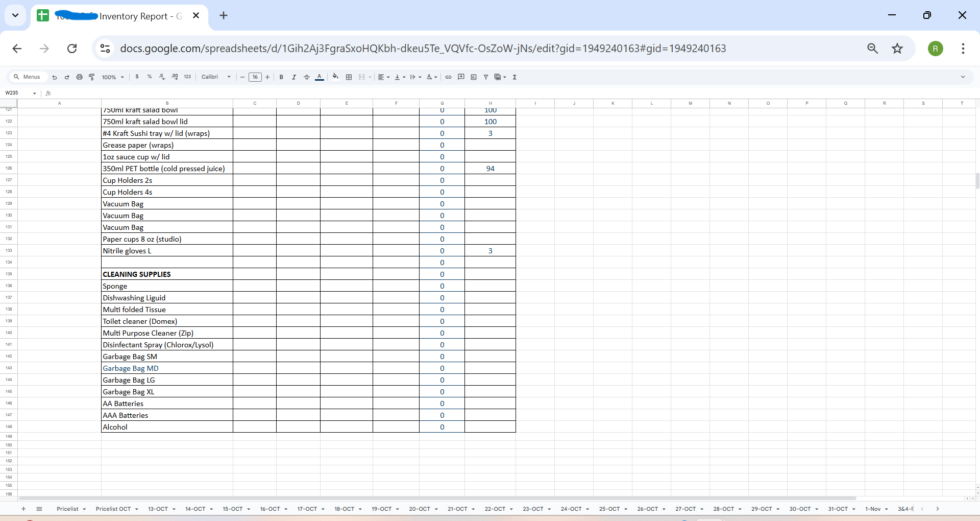Toggle bold formatting on selection
This screenshot has width=980, height=521.
point(281,77)
